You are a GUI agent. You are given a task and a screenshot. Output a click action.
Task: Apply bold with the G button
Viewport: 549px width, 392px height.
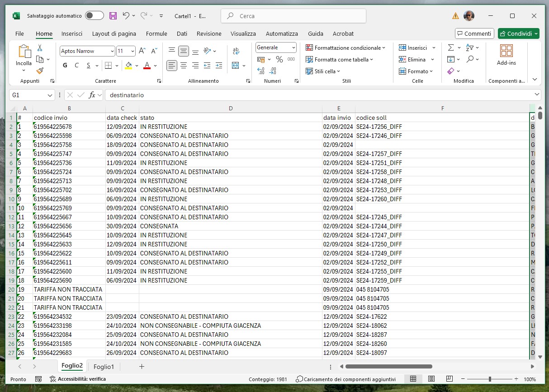[x=65, y=66]
